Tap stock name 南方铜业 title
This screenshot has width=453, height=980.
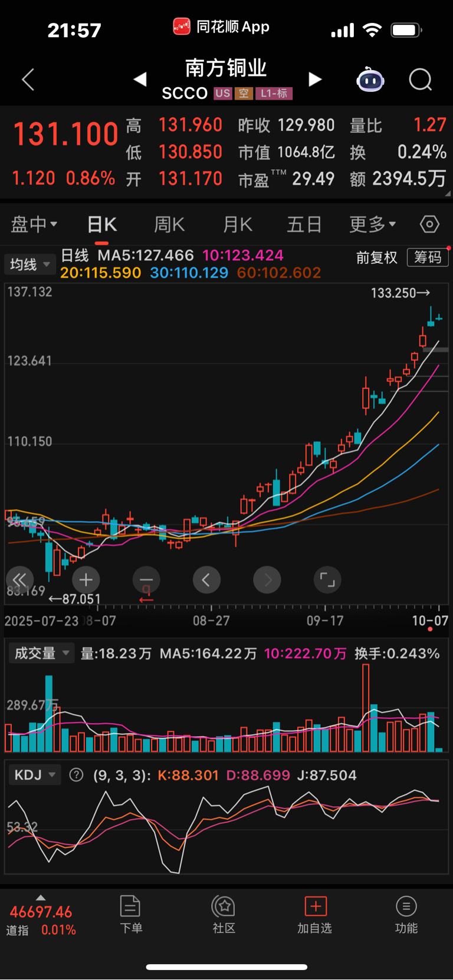(x=226, y=68)
